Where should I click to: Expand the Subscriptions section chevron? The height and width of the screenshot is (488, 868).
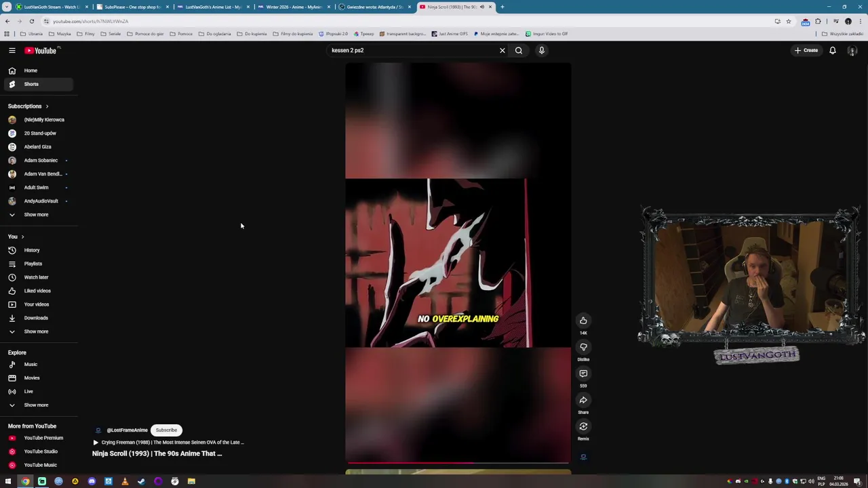[47, 106]
